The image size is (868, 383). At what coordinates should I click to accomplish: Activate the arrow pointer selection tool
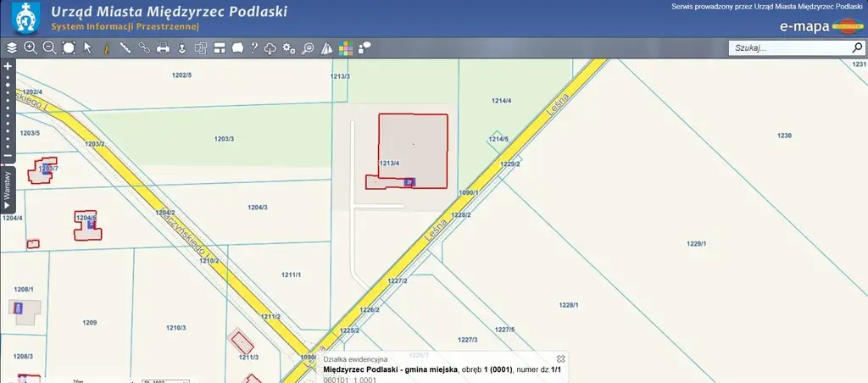pyautogui.click(x=87, y=48)
